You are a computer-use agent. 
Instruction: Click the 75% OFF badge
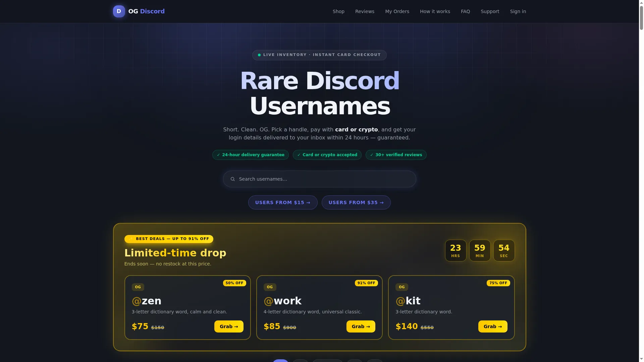pos(498,283)
